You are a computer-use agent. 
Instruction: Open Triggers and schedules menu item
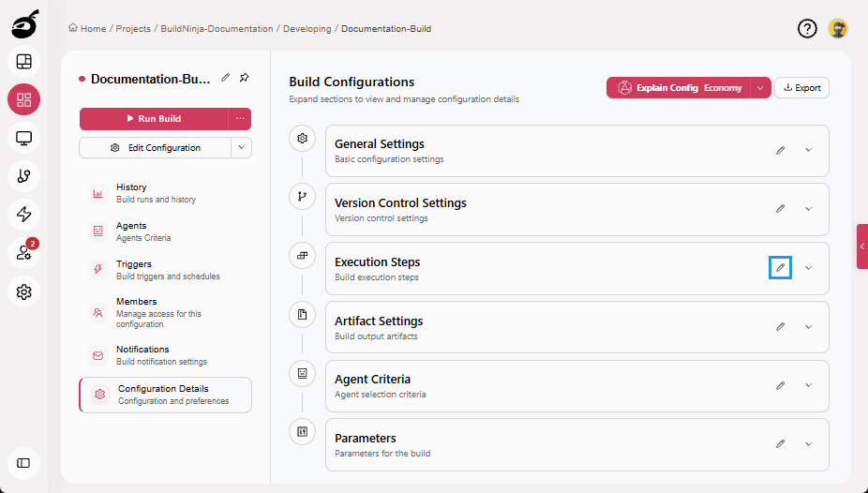coord(165,269)
